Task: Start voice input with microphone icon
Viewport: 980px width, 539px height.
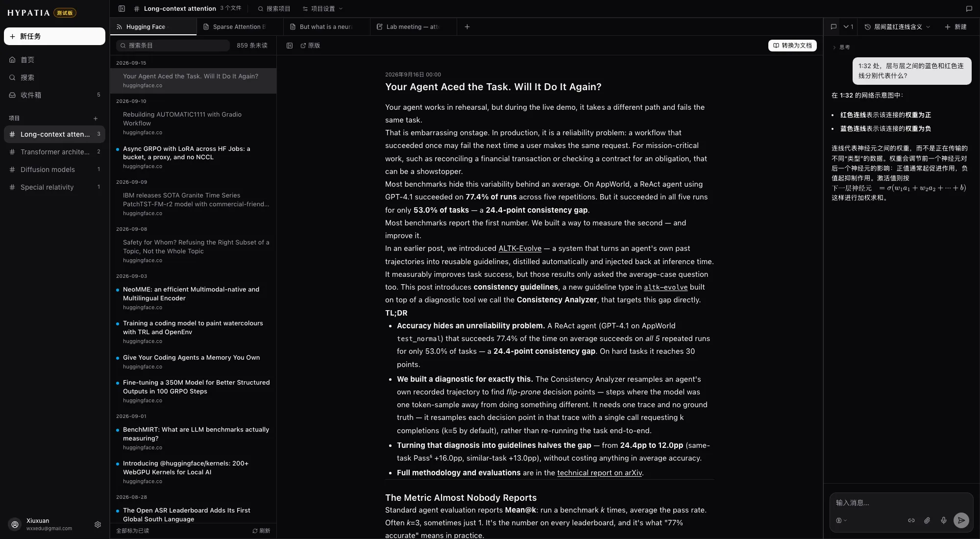Action: pyautogui.click(x=943, y=520)
